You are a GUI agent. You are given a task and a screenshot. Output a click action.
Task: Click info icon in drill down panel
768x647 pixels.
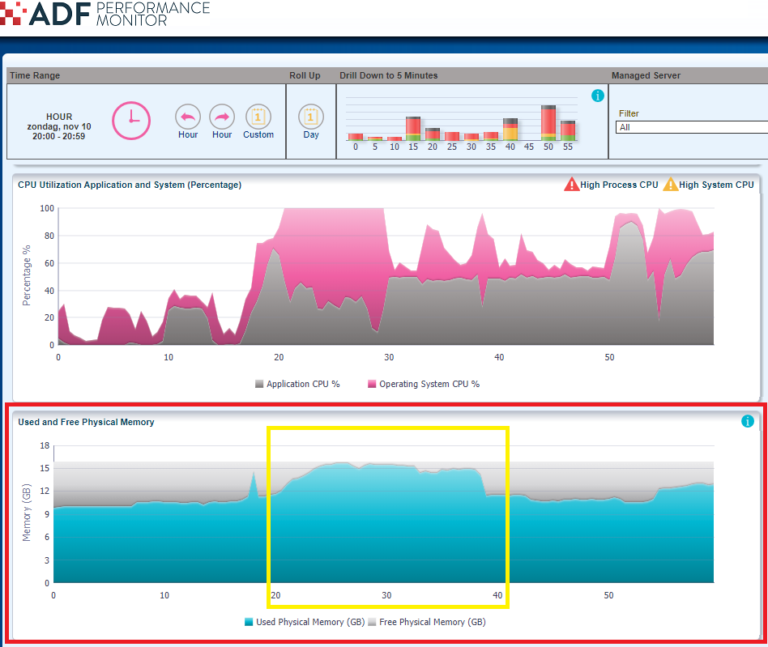click(598, 96)
